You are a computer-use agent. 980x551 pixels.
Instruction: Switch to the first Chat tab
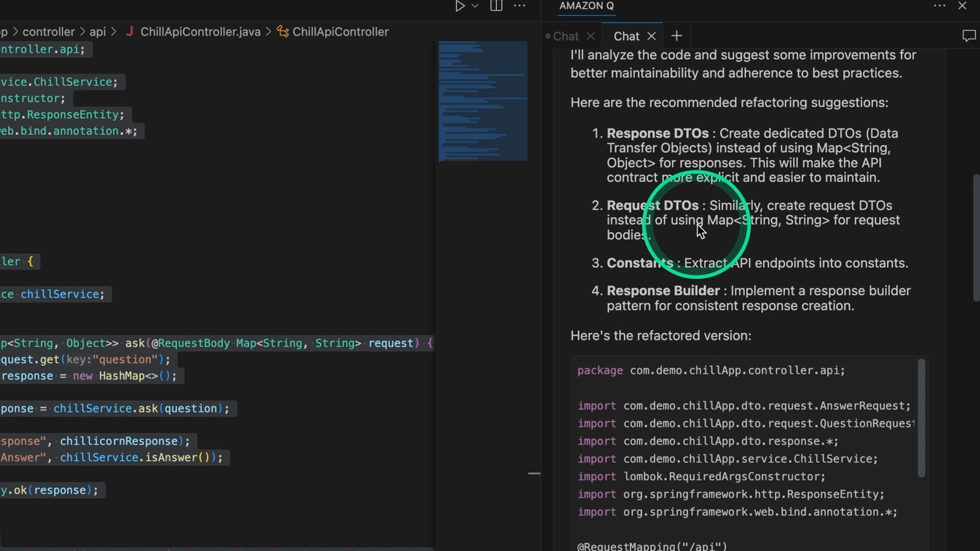pos(566,36)
